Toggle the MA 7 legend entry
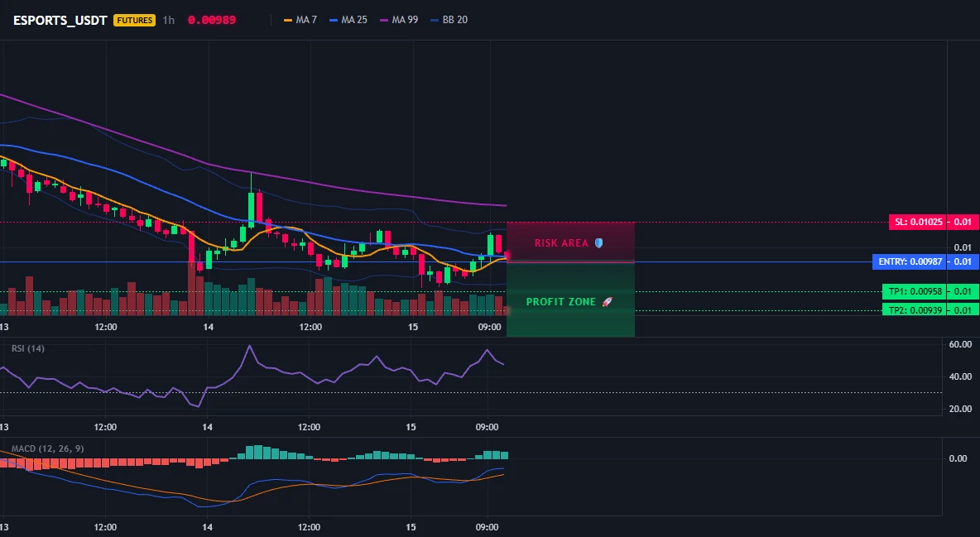980x537 pixels. (300, 20)
